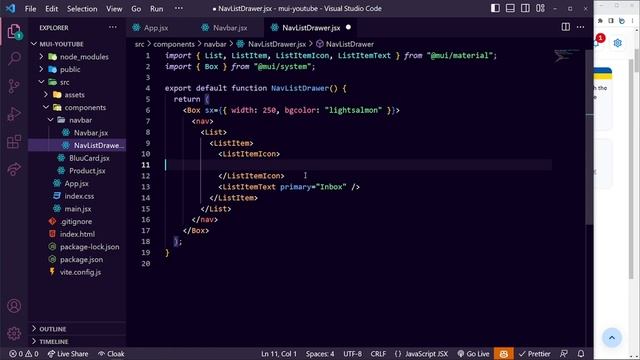Open vite.config.js file
Screen dimensions: 640x360
pyautogui.click(x=80, y=272)
